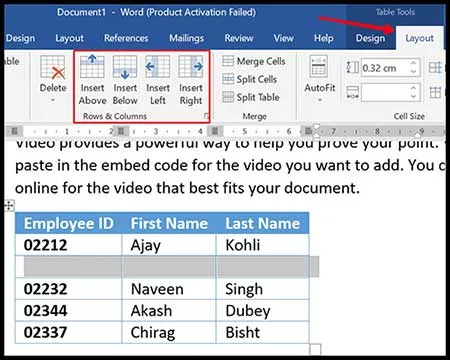Increase table row height with up arrow
Screen dimensions: 450x360
[413, 63]
